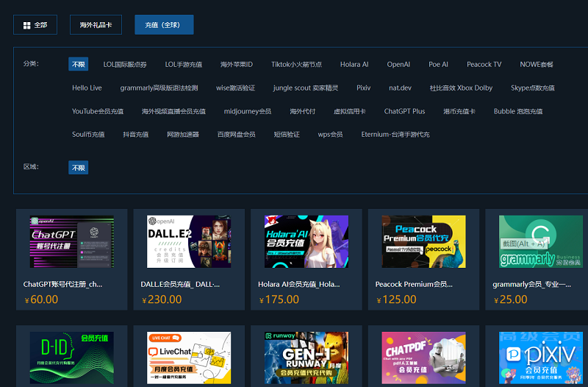Image resolution: width=588 pixels, height=387 pixels.
Task: Filter by grammarly高级版语法检测
Action: [159, 88]
